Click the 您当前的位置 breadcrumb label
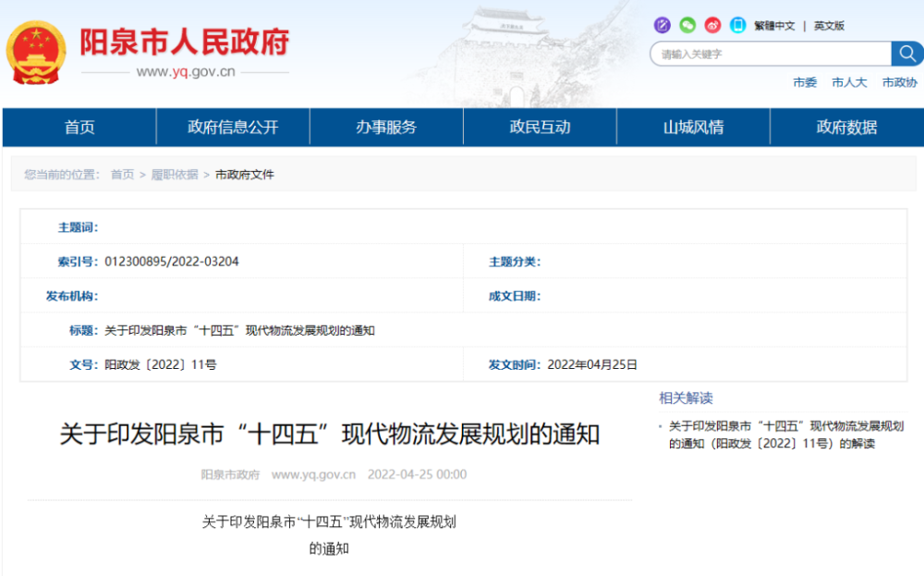 click(x=62, y=175)
